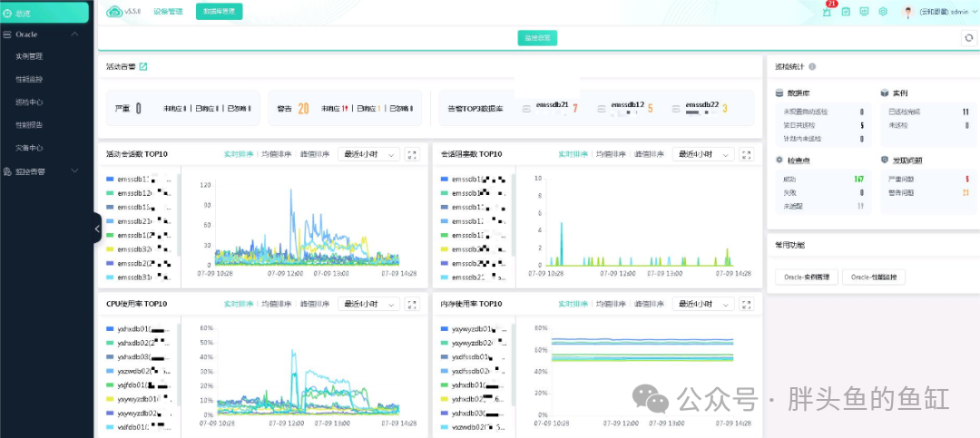Open the clipboard task icon in header
Image resolution: width=980 pixels, height=438 pixels.
846,11
